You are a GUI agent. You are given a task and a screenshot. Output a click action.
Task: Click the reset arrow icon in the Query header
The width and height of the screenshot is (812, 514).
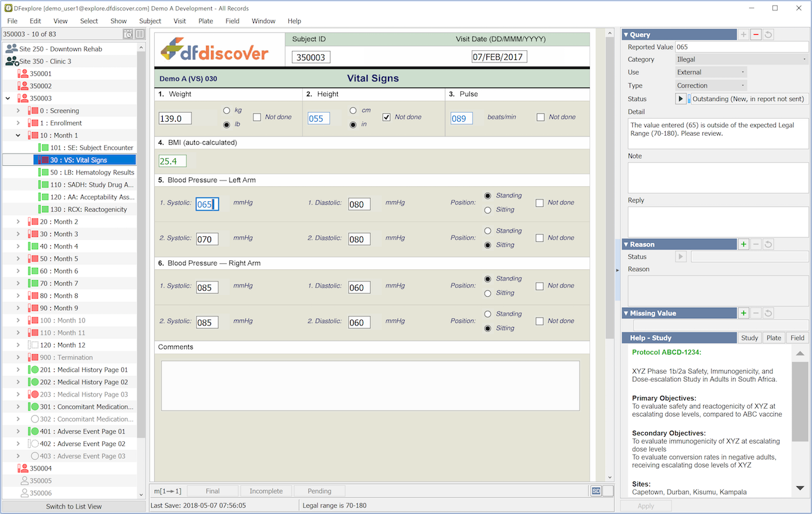point(769,35)
